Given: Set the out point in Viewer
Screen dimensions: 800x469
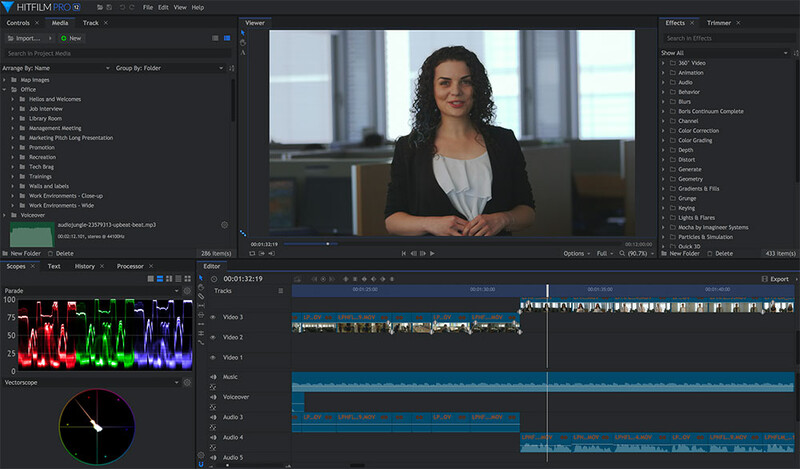Looking at the screenshot, I should point(271,253).
